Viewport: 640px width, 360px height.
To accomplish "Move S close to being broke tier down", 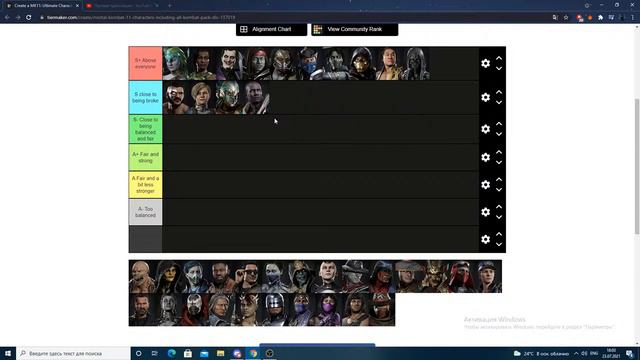I will tap(499, 102).
